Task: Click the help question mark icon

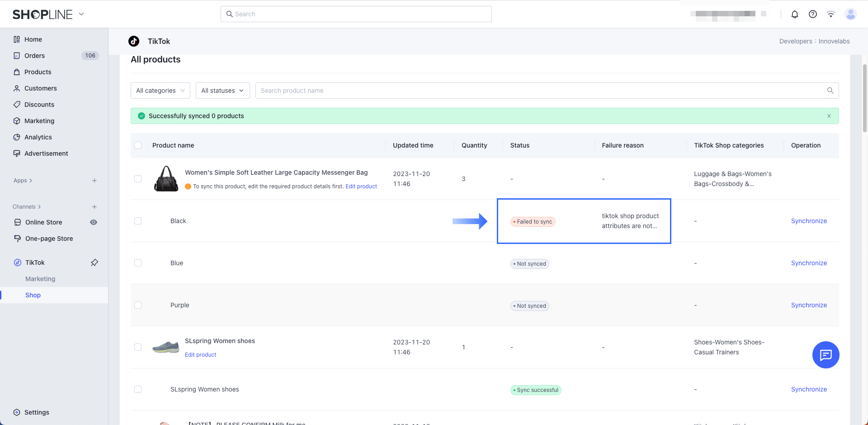Action: pyautogui.click(x=812, y=14)
